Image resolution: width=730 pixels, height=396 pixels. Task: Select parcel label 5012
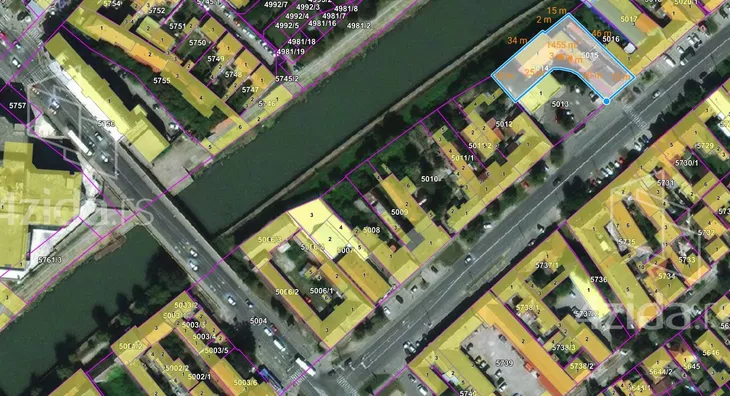pos(504,124)
